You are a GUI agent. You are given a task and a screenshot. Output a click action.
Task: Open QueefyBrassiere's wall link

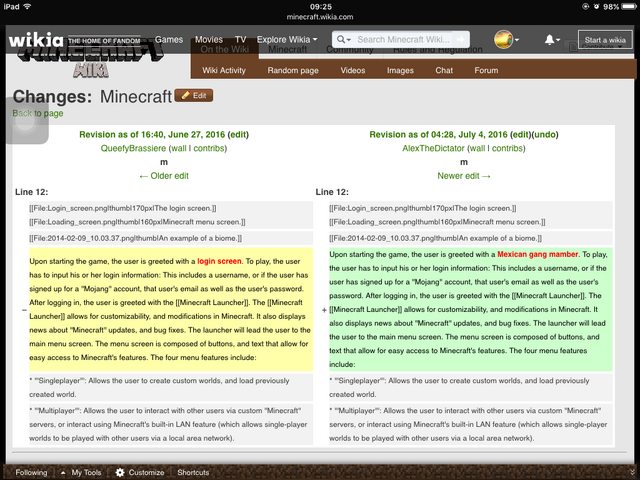[178, 148]
